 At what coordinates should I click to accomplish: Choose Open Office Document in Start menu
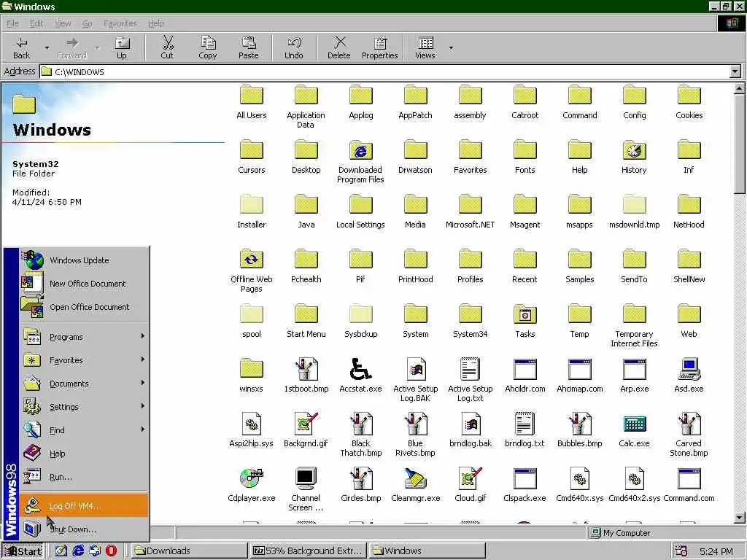click(85, 307)
